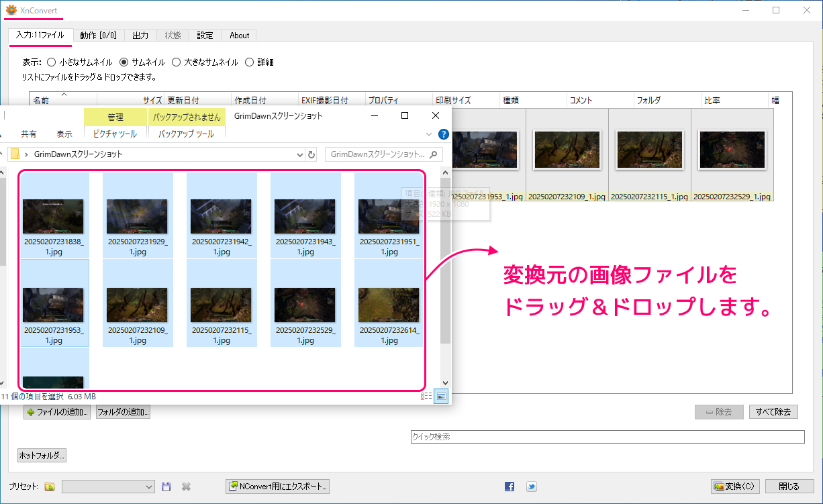Click the Twitter share icon
The height and width of the screenshot is (504, 823).
click(x=531, y=487)
